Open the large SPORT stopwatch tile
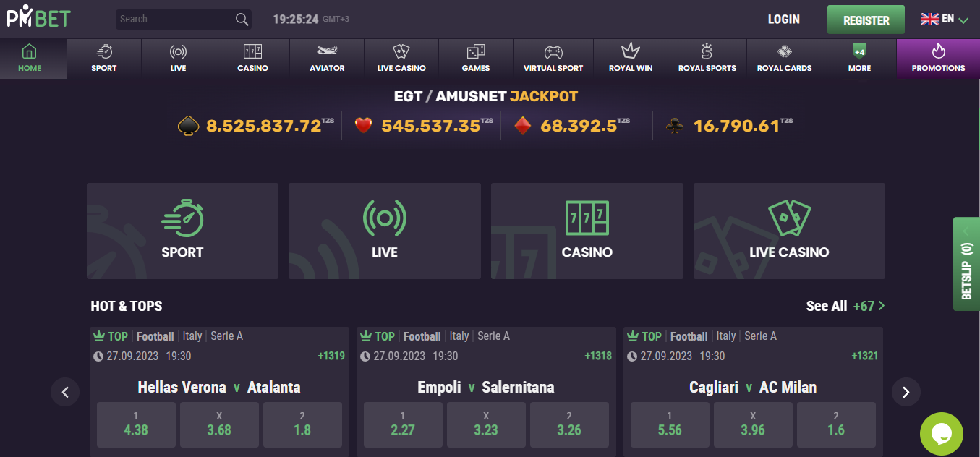This screenshot has height=457, width=980. (182, 231)
